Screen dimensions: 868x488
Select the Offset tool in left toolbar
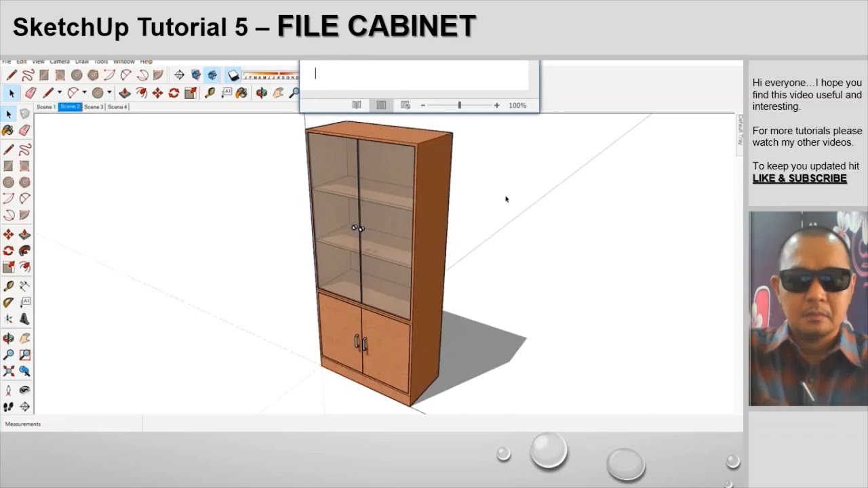[x=24, y=267]
